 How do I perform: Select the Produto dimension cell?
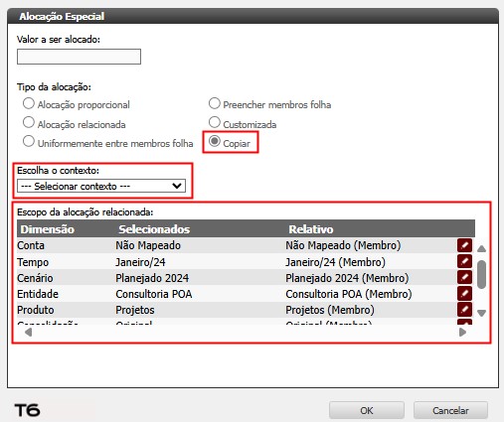36,310
